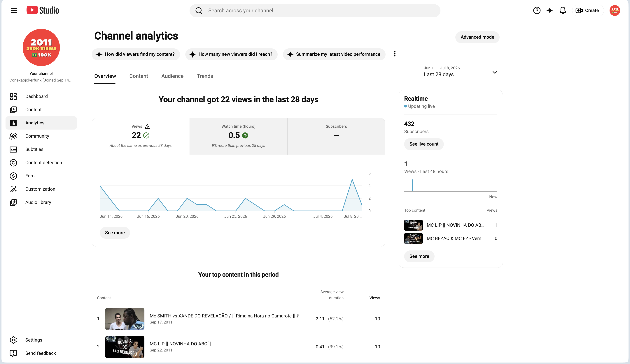The image size is (630, 364).
Task: Switch to the Overview tab
Action: tap(105, 76)
